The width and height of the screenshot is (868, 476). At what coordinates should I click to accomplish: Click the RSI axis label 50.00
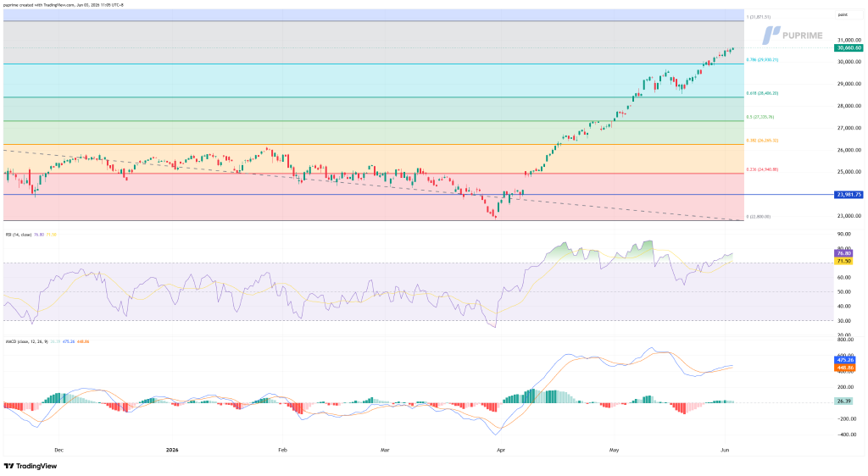click(843, 292)
